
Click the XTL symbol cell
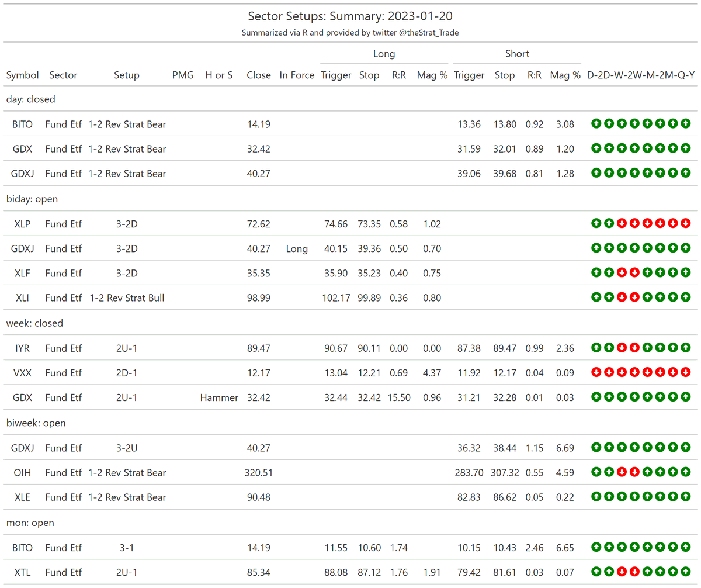(x=23, y=572)
